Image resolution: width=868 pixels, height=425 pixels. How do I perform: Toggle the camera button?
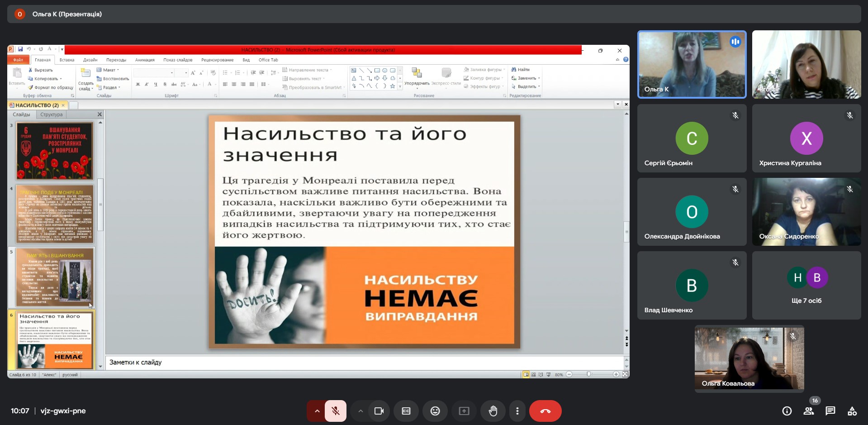click(379, 411)
